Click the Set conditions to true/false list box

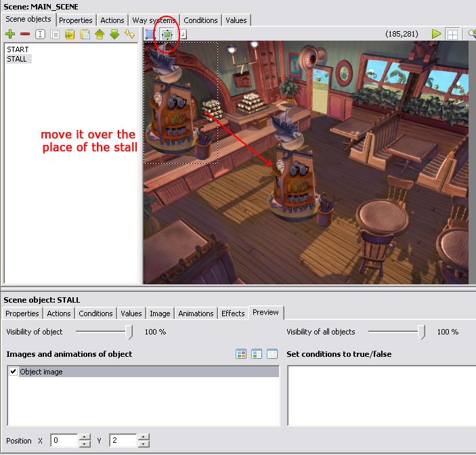(x=382, y=396)
